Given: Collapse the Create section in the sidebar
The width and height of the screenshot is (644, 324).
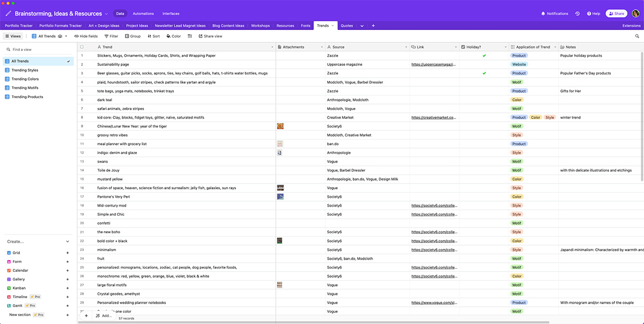Looking at the screenshot, I should pos(67,241).
